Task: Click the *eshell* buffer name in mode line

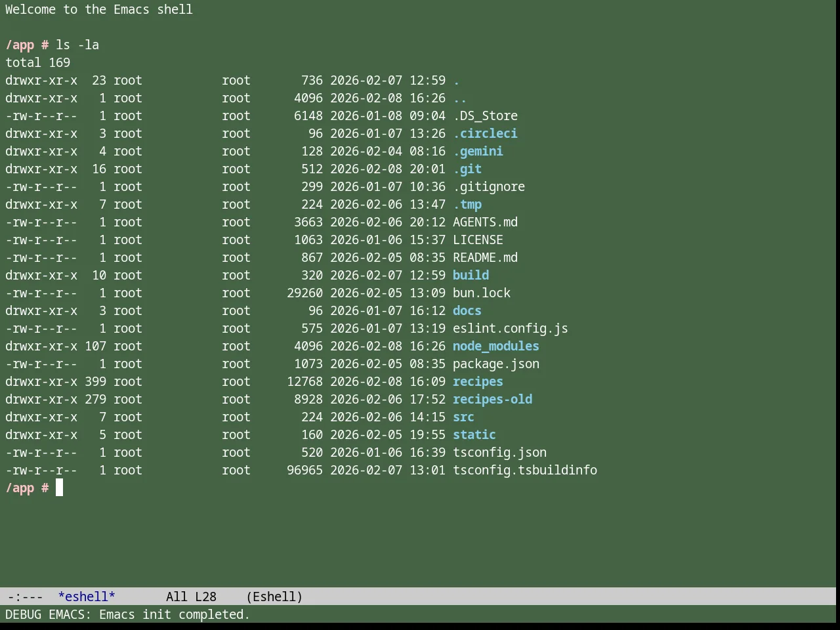Action: 87,597
